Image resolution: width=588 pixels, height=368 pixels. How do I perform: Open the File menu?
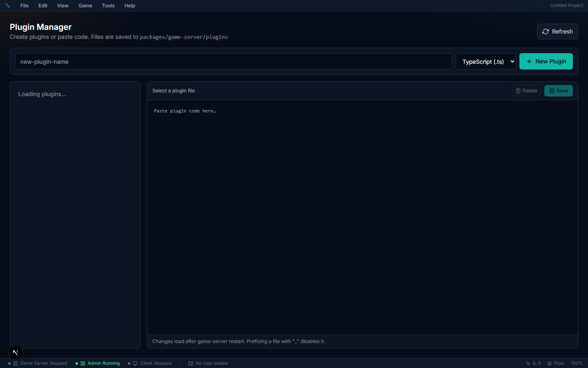(24, 6)
